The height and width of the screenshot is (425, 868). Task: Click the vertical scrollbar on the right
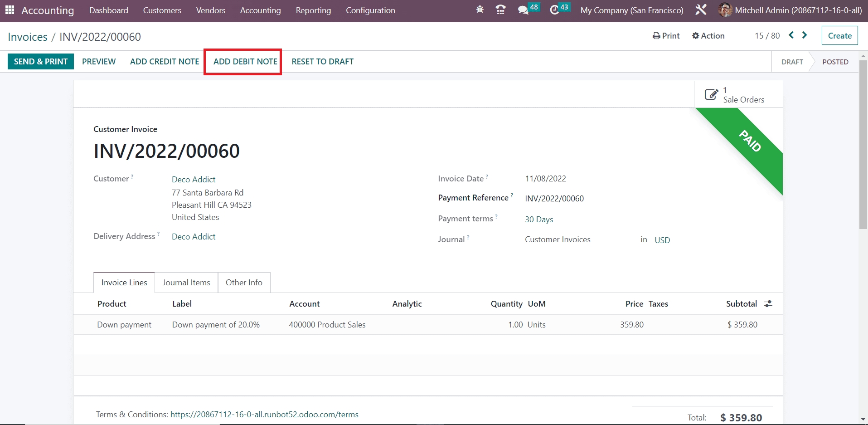point(863,145)
